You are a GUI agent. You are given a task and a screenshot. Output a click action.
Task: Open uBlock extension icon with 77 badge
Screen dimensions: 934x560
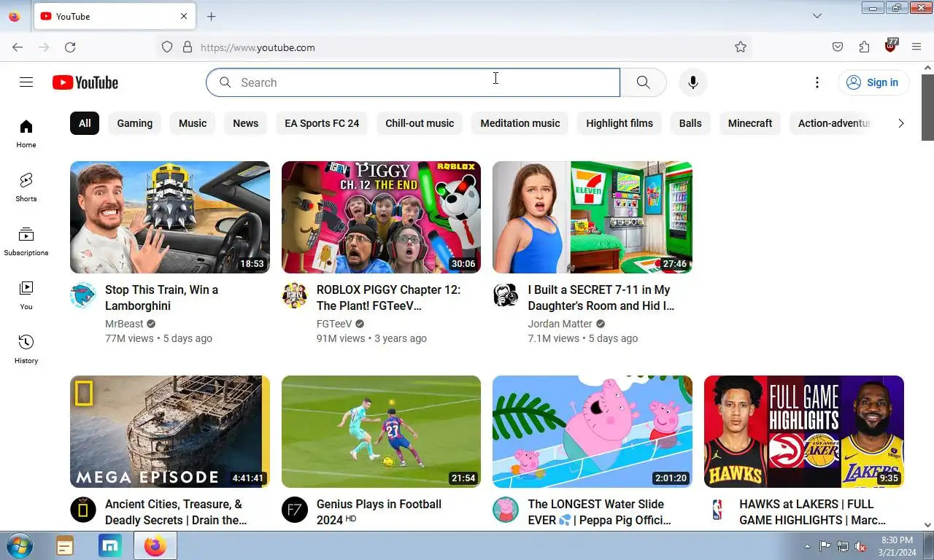890,46
